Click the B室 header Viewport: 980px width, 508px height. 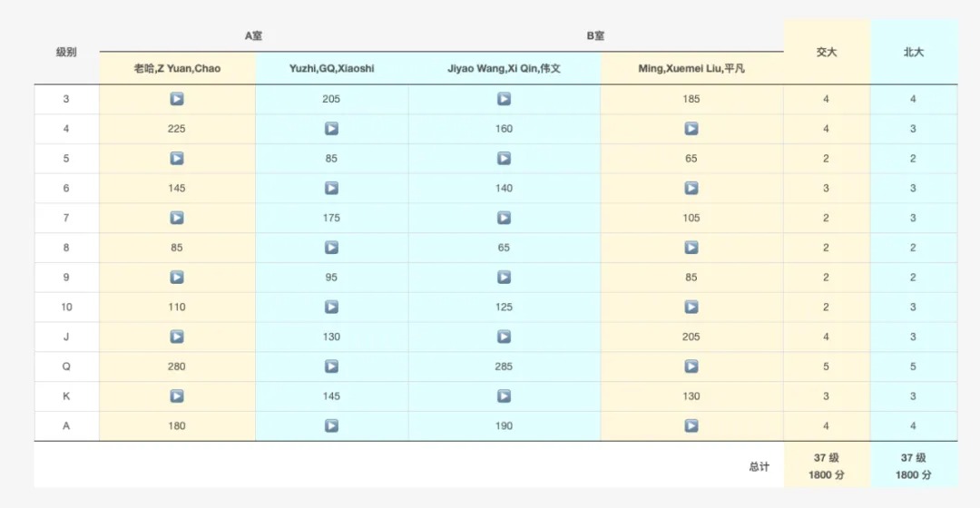[595, 36]
